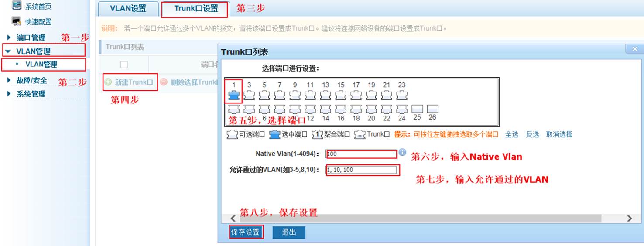Select port 23 icon in top row

pyautogui.click(x=402, y=95)
